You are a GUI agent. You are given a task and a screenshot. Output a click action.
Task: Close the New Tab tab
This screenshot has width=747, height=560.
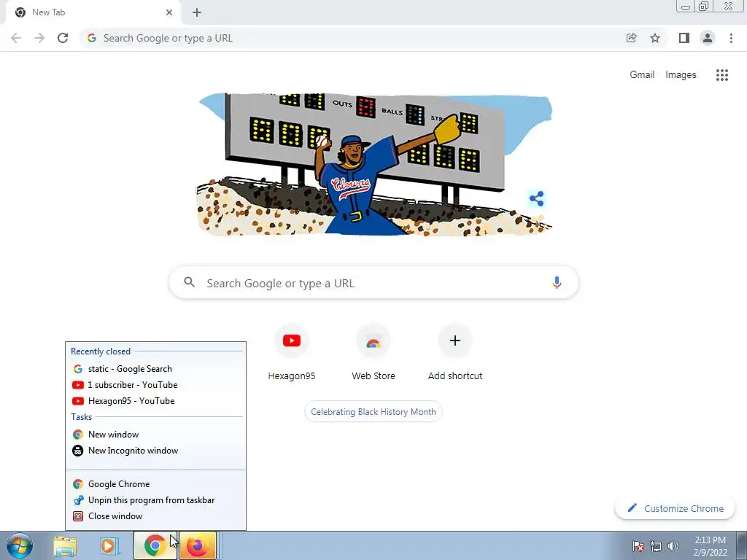tap(169, 12)
